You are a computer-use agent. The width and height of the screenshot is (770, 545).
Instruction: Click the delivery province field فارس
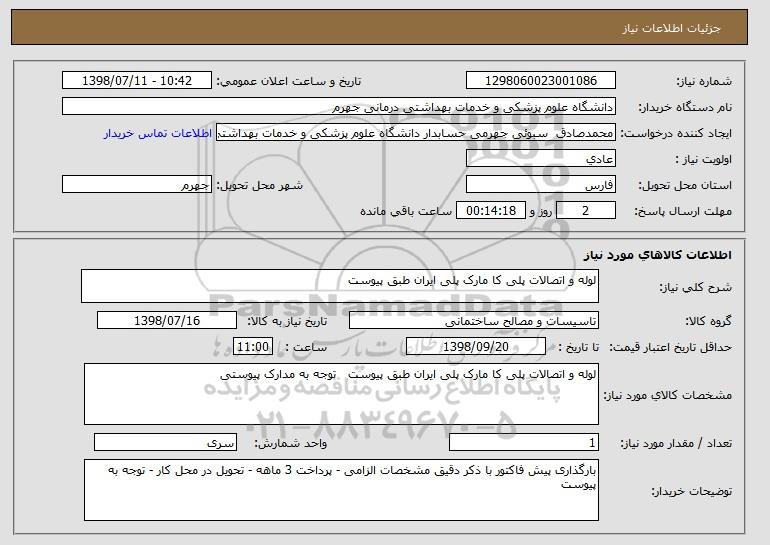pyautogui.click(x=541, y=185)
